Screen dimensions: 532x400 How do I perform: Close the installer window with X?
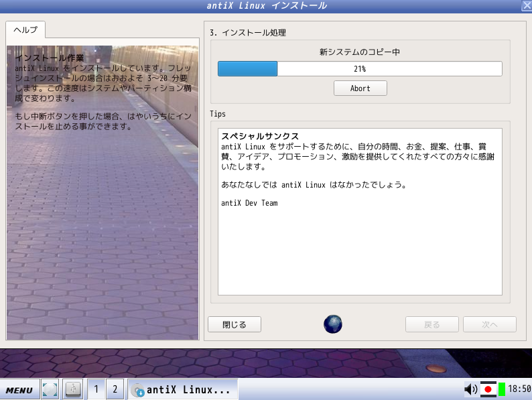[527, 6]
